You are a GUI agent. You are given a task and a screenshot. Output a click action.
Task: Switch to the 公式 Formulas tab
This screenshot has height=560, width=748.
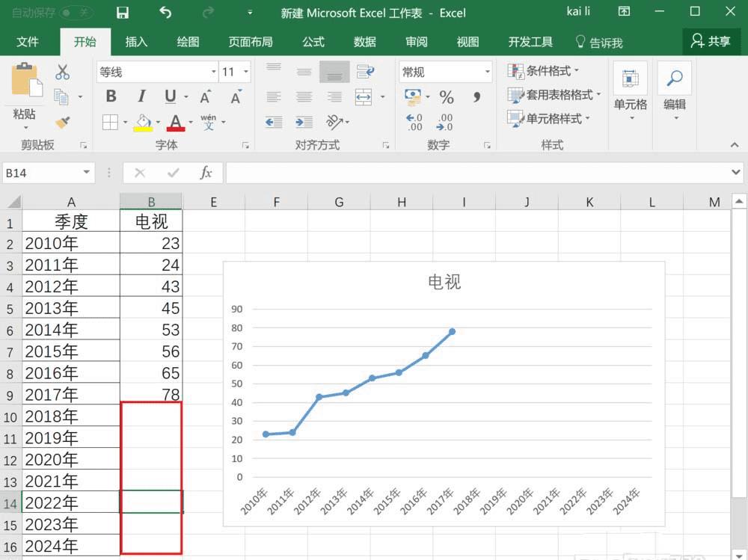tap(313, 42)
